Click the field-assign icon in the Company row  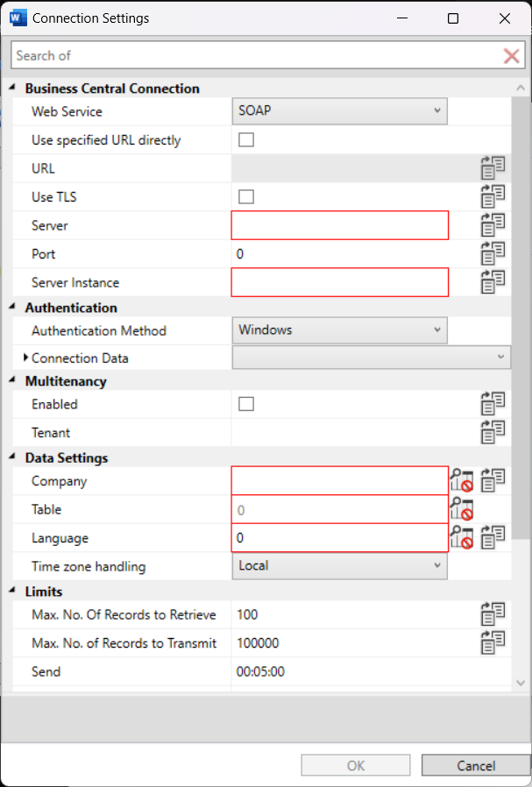(x=493, y=481)
